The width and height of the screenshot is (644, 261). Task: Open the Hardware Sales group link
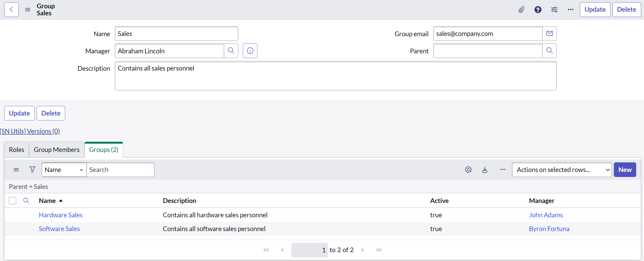click(x=61, y=215)
